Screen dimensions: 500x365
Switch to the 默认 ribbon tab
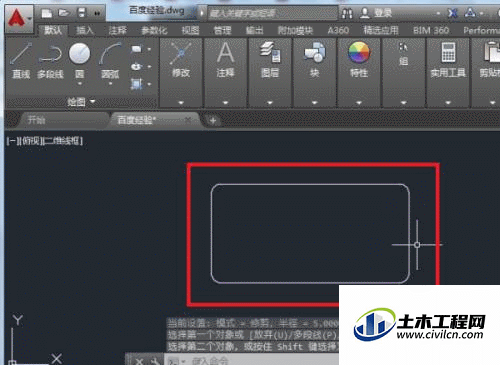53,31
